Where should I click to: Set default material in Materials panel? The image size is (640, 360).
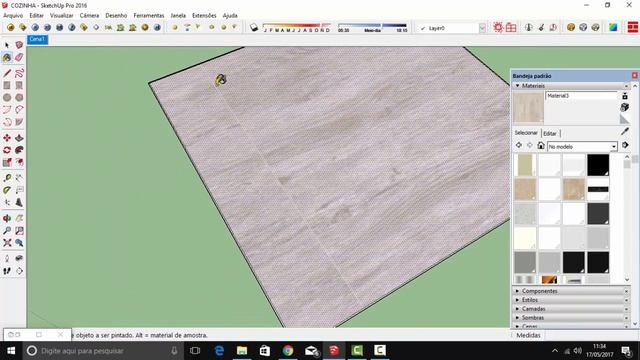click(624, 119)
